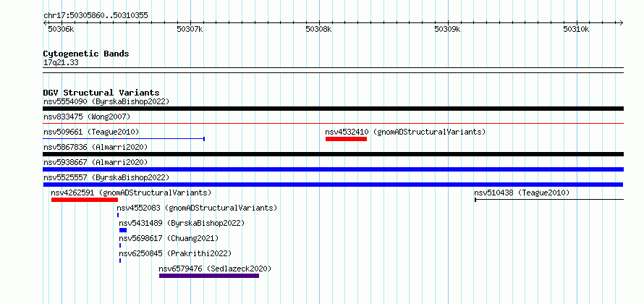Open variant label nsv4552083 (gnomADStructuralVariants)
Image resolution: width=644 pixels, height=304 pixels.
pos(197,208)
